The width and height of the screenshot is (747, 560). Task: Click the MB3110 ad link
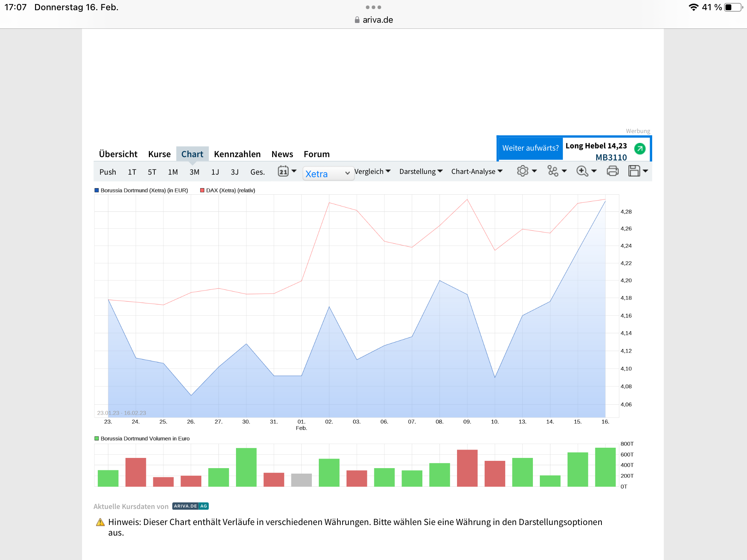click(611, 157)
